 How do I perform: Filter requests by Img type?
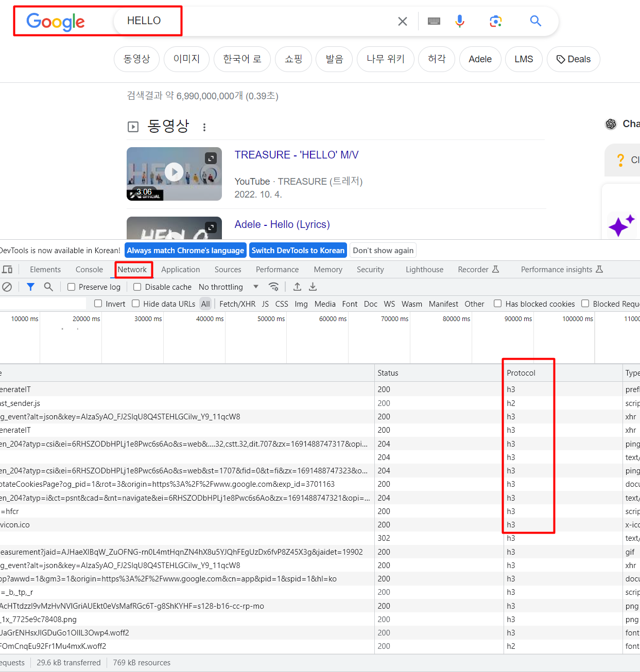click(301, 304)
